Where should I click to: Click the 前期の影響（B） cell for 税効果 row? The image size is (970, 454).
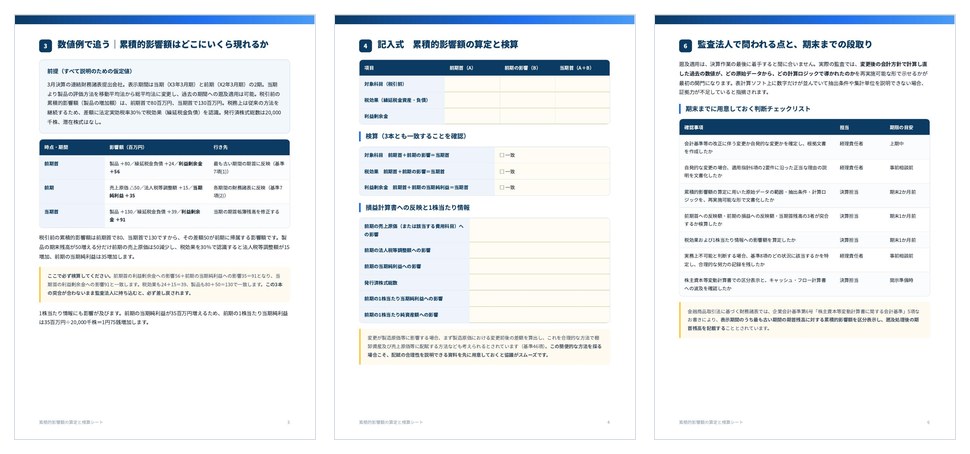[527, 100]
